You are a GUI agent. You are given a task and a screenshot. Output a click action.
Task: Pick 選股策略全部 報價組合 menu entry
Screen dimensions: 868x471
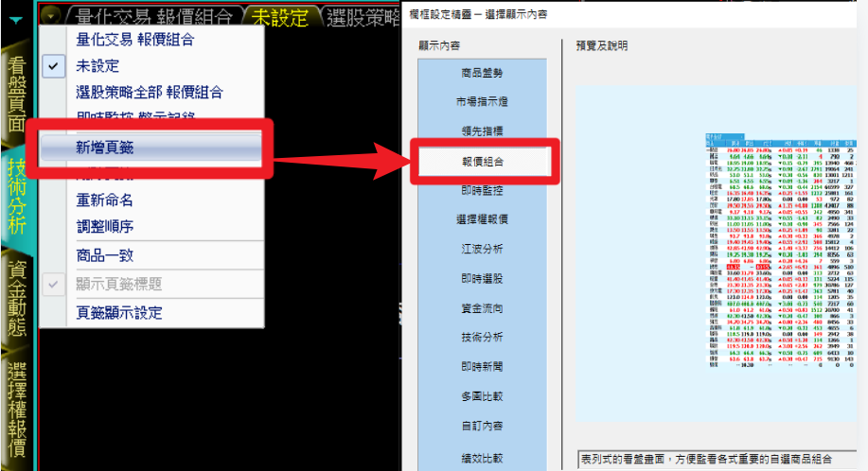coord(150,93)
